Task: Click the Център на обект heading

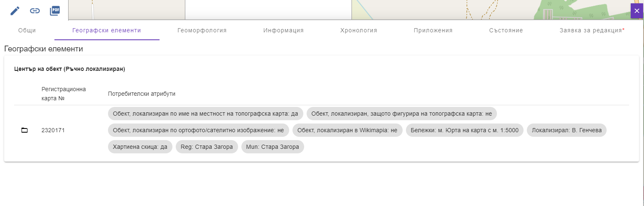Action: coord(70,69)
